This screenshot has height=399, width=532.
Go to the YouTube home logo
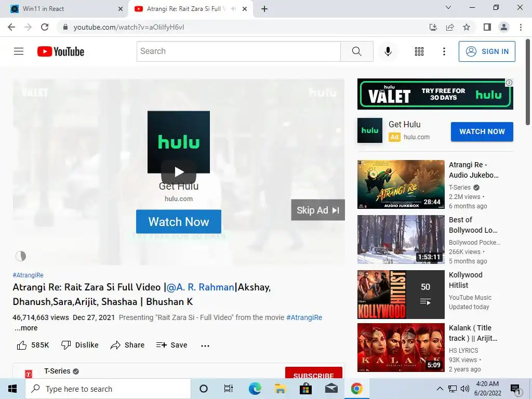coord(61,51)
